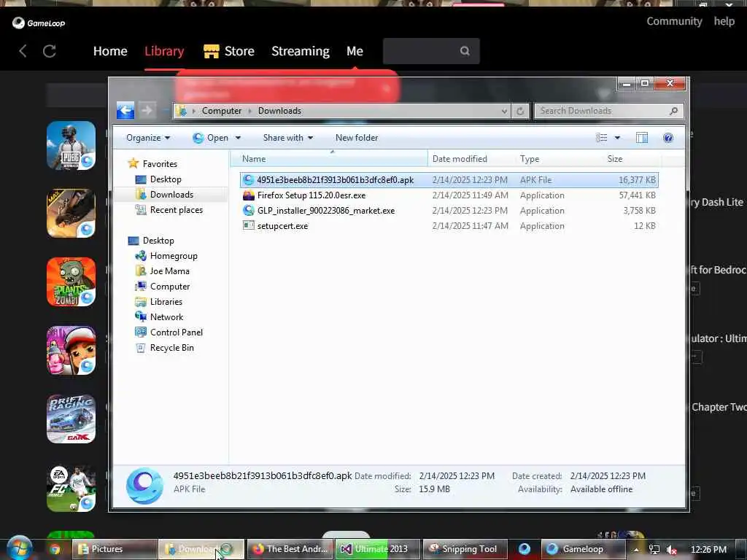Show hidden system tray icons arrow
This screenshot has width=747, height=560.
tap(636, 550)
